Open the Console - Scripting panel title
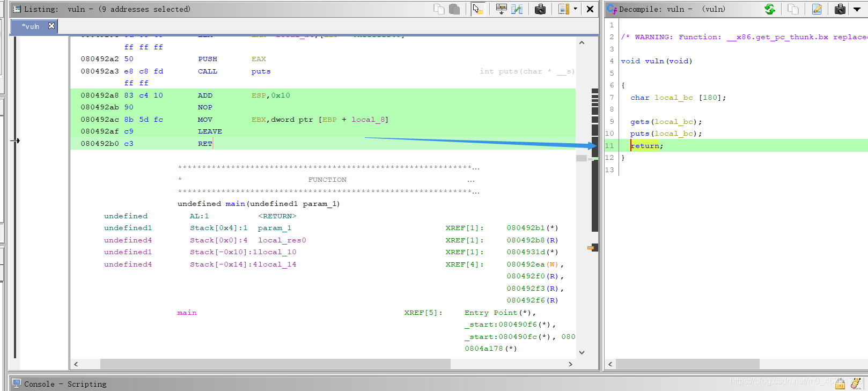Screen dimensions: 868x391 [x=65, y=384]
